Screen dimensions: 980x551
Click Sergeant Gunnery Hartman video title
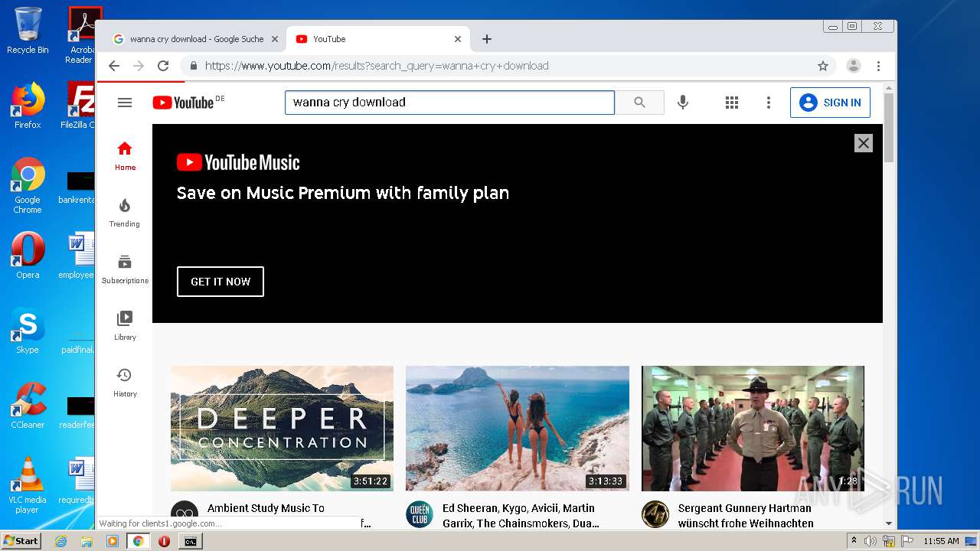pos(746,516)
